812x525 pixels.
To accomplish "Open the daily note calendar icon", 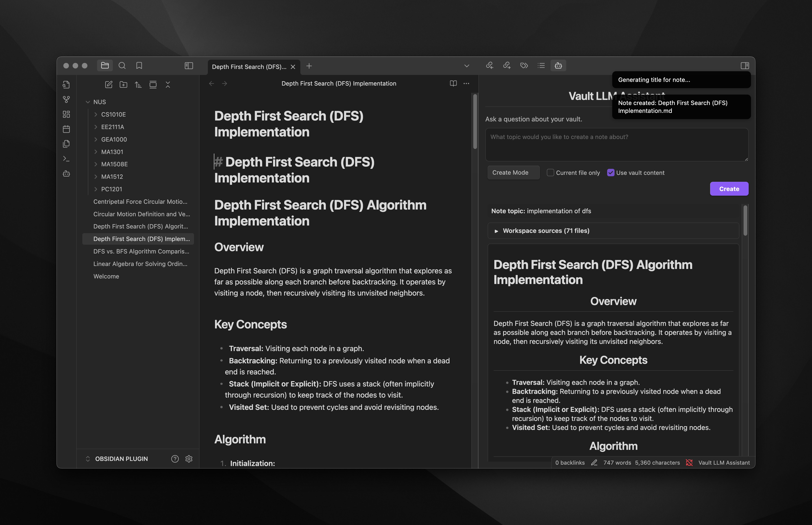I will (66, 129).
